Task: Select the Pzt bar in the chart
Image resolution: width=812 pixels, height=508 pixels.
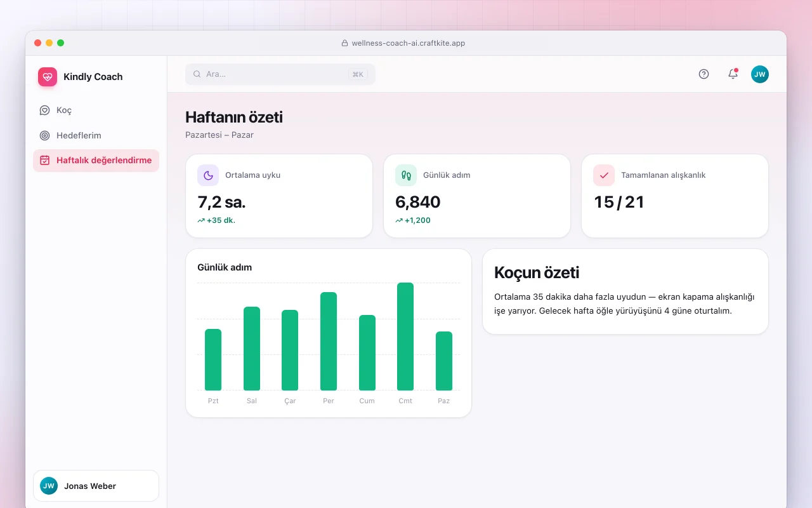Action: click(213, 359)
